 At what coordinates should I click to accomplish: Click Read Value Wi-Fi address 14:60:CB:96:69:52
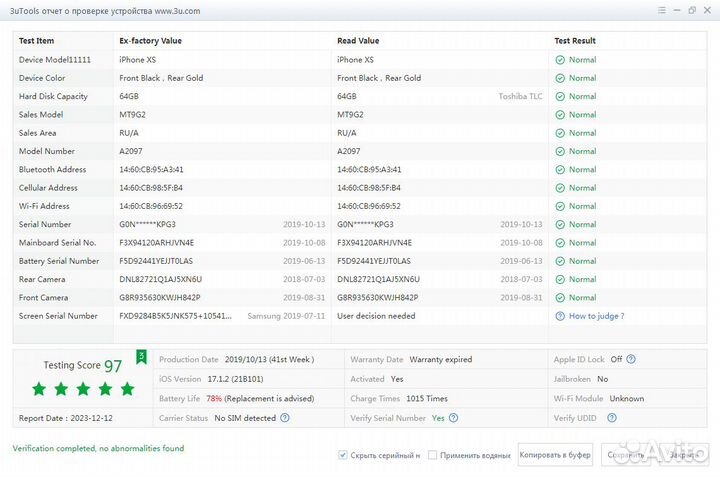(369, 206)
